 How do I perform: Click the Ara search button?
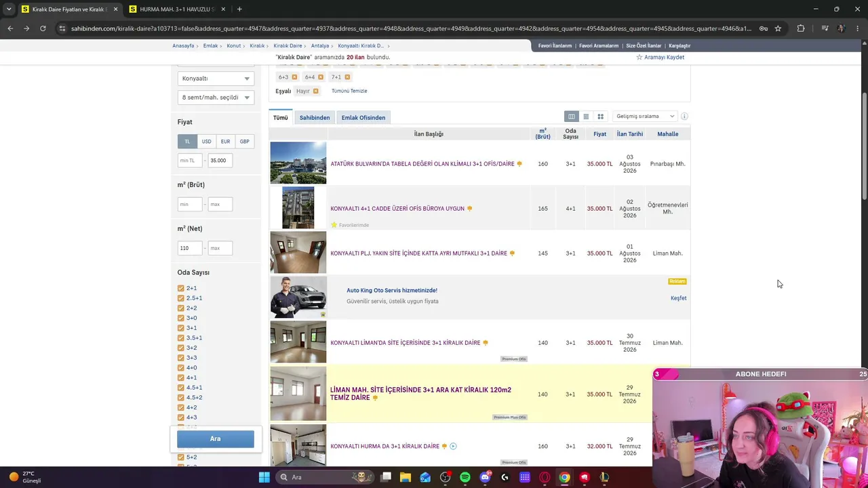[x=216, y=439]
